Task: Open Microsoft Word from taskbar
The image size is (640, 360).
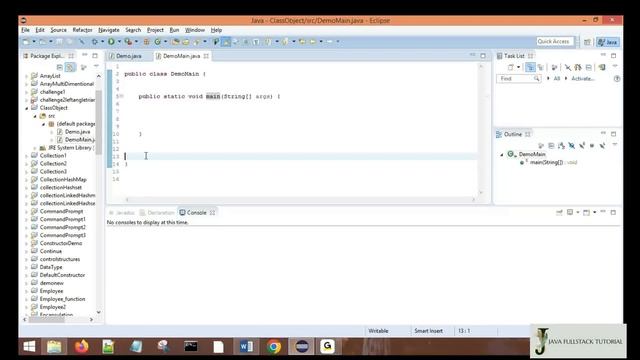Action: point(246,347)
